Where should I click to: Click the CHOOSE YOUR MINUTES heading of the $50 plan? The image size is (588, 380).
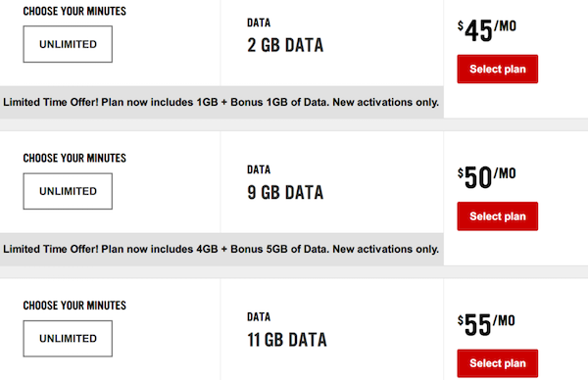click(74, 158)
